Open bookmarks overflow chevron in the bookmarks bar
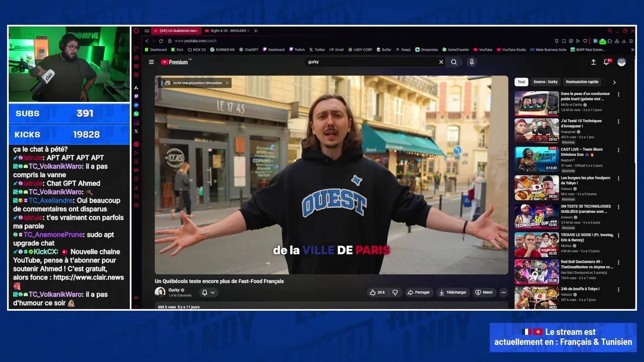Viewport: 644px width, 362px height. (x=632, y=50)
